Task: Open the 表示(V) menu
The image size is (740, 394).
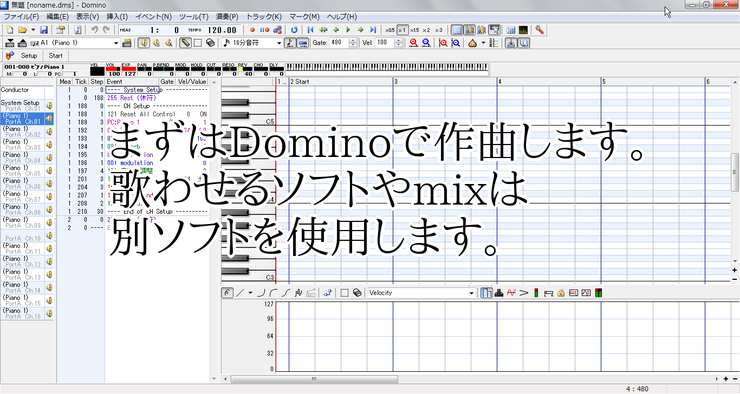Action: (88, 17)
